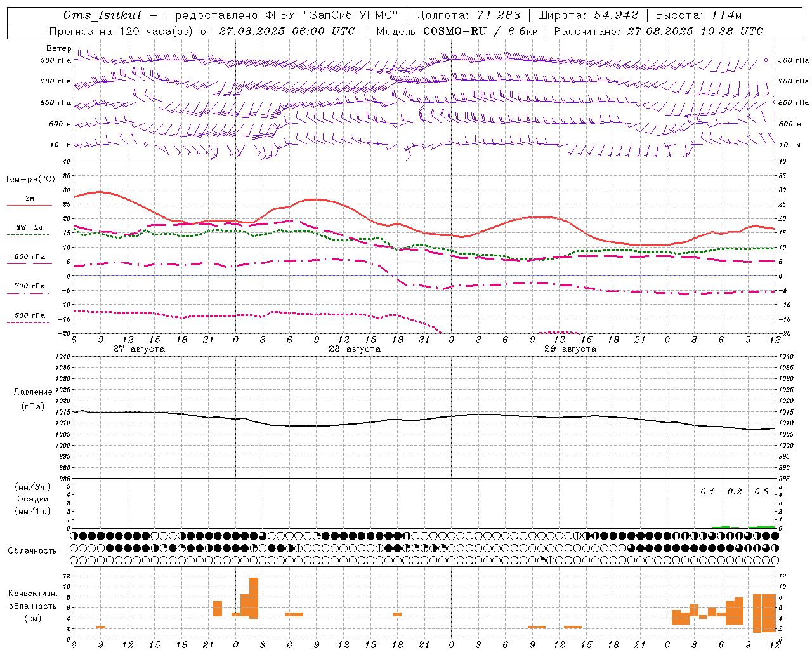
Task: Click the '(мм/3ч.)' precipitation unit label
Action: click(33, 487)
